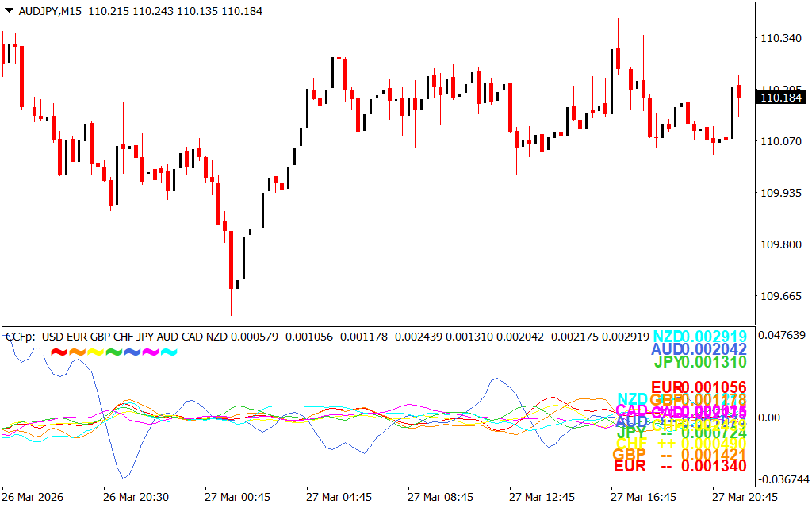This screenshot has height=508, width=812.
Task: Click the 0.047639 indicator scale value
Action: pos(783,336)
